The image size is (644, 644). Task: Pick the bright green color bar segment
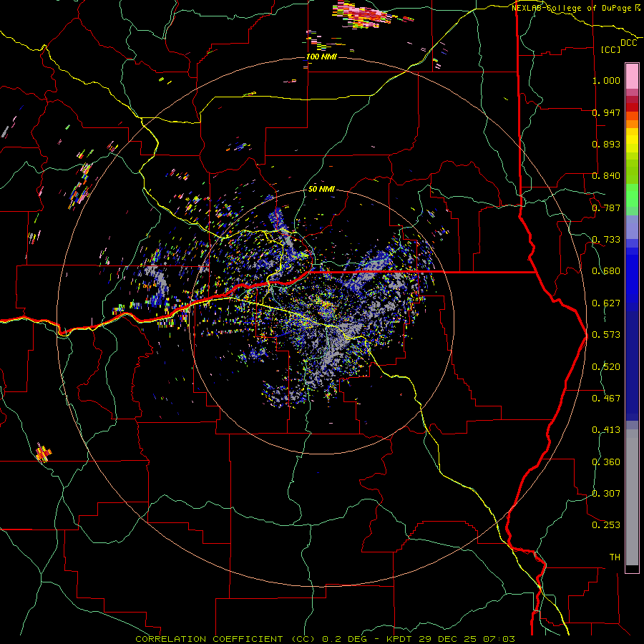[632, 195]
